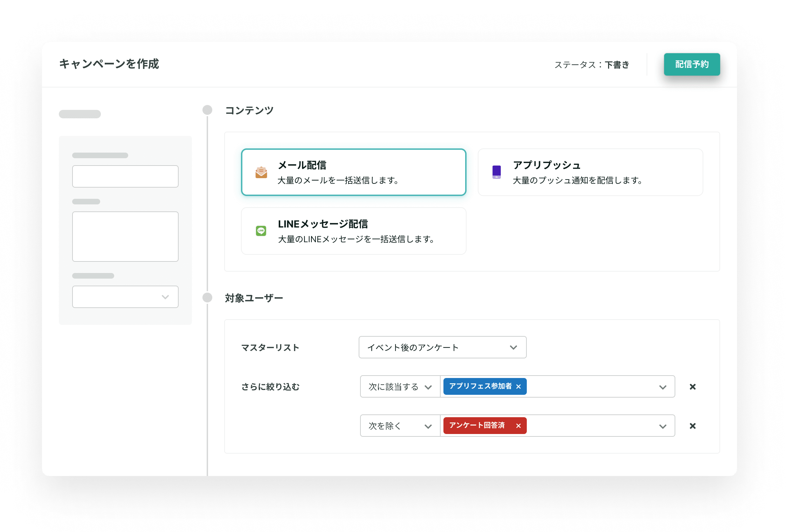The width and height of the screenshot is (793, 532).
Task: Click the mail envelope icon
Action: click(261, 172)
